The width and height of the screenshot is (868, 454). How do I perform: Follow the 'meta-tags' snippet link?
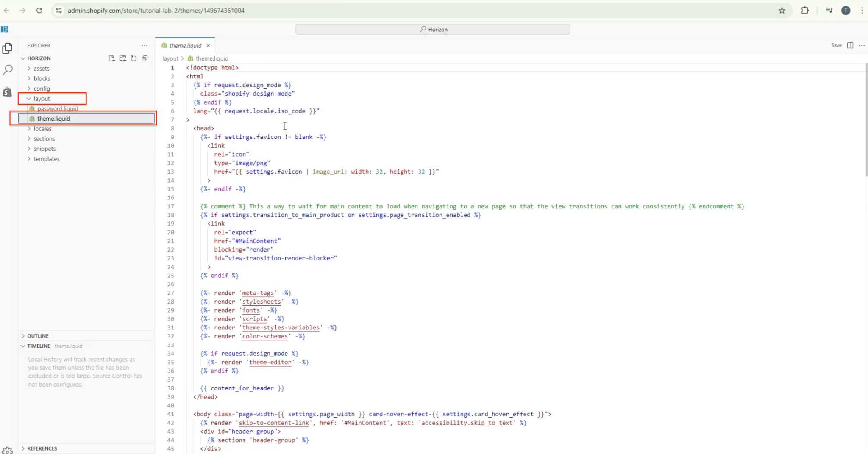click(258, 293)
